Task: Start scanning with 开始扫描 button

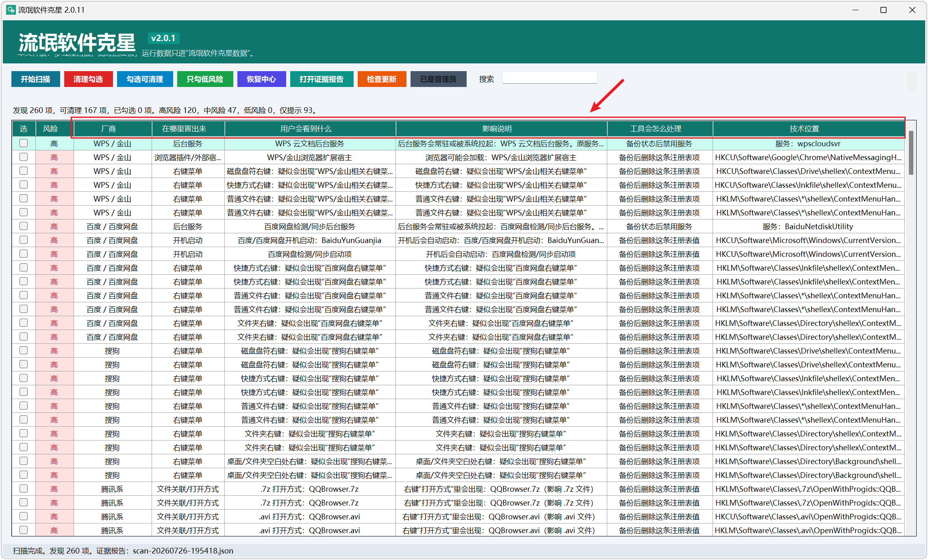Action: click(36, 79)
